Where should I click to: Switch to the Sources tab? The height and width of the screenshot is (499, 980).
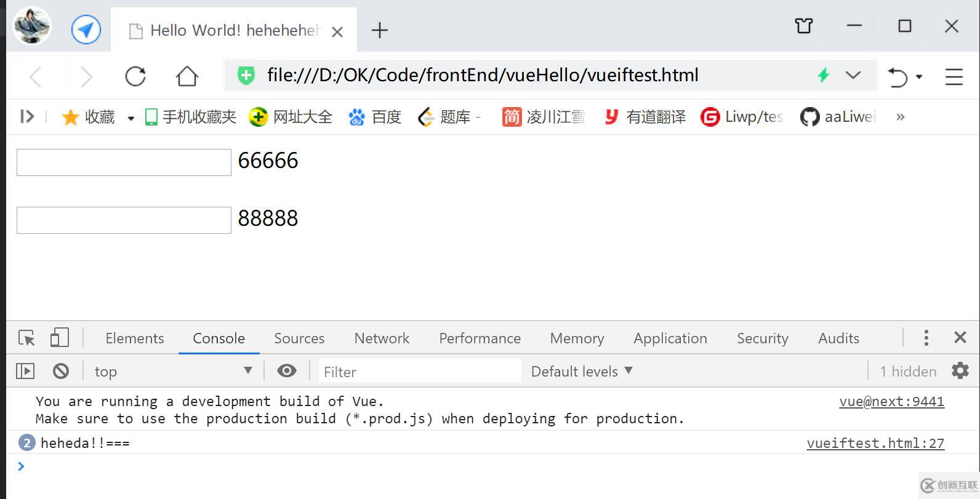[299, 338]
